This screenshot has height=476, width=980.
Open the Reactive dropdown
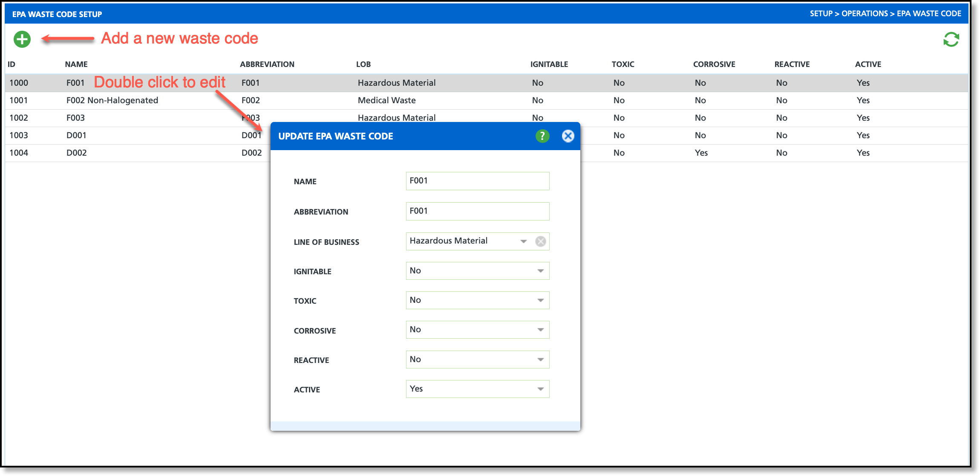tap(540, 360)
